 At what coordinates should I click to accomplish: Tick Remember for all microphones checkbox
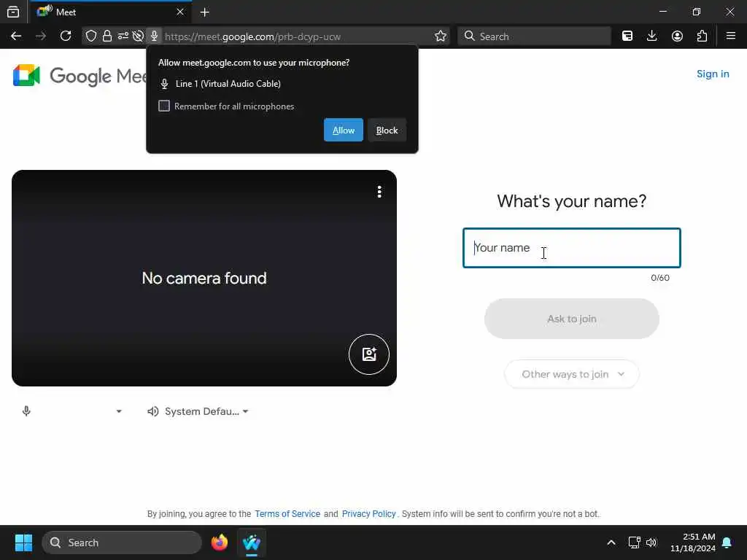[x=164, y=106]
